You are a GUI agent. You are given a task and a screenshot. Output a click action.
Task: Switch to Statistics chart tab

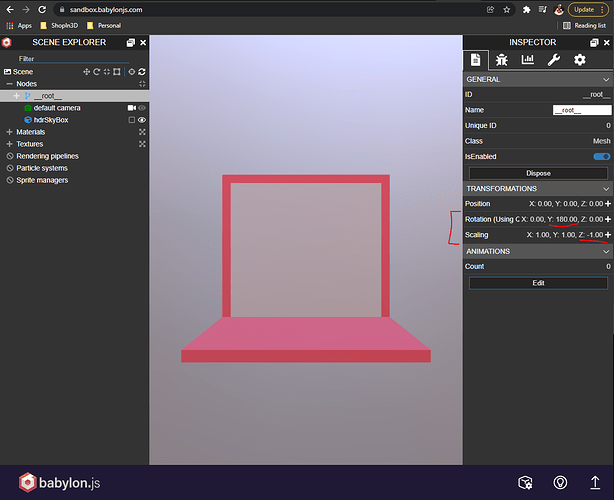coord(527,60)
